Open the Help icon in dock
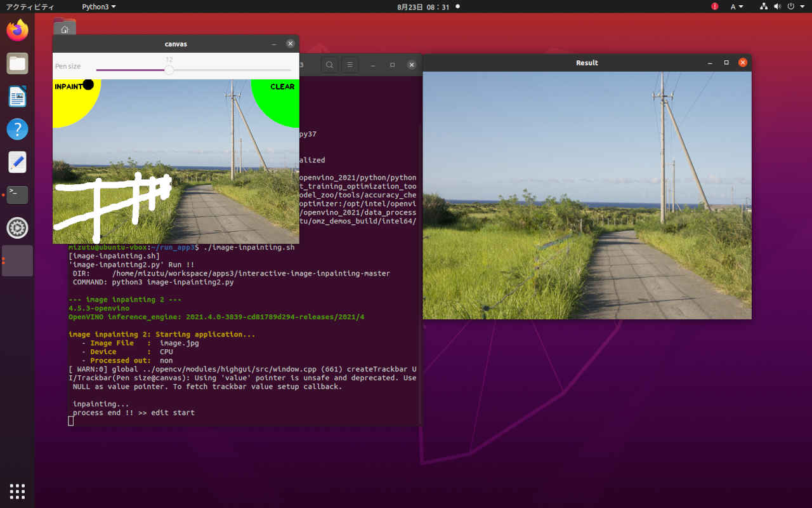The height and width of the screenshot is (508, 812). pos(17,130)
